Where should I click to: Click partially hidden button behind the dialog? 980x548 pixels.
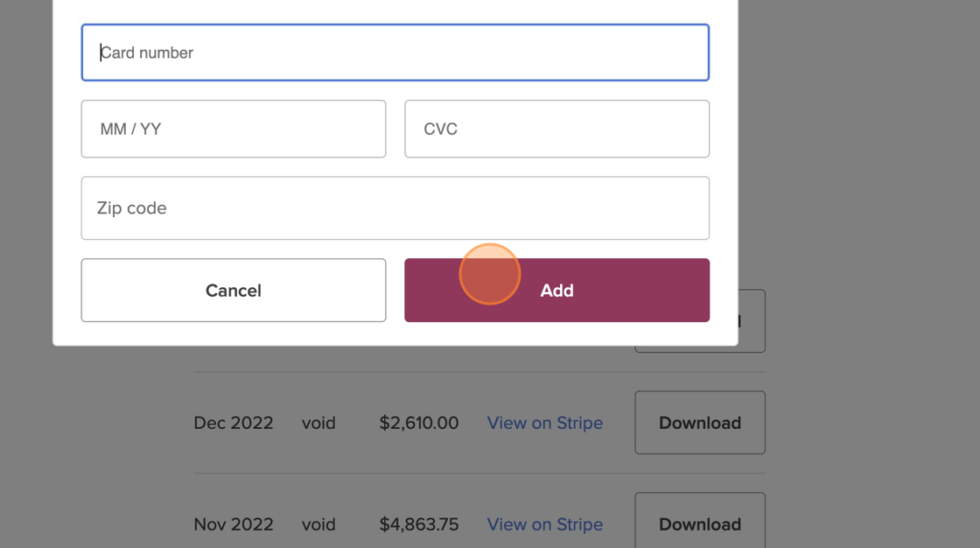pyautogui.click(x=752, y=321)
